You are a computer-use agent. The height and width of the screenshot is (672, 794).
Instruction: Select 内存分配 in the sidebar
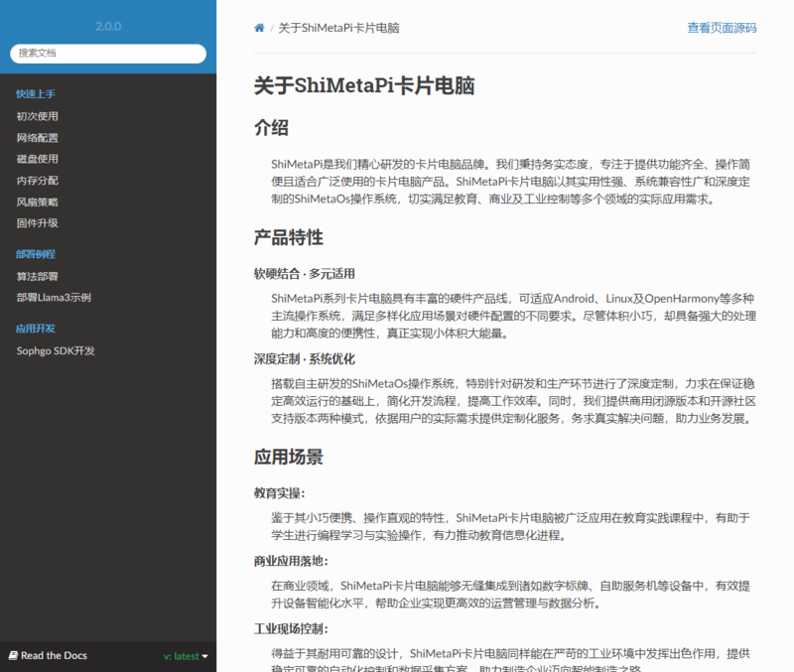coord(38,181)
